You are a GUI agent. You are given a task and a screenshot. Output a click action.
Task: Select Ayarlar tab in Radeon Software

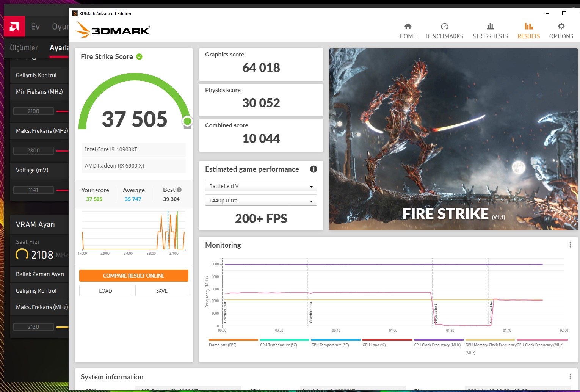tap(59, 47)
